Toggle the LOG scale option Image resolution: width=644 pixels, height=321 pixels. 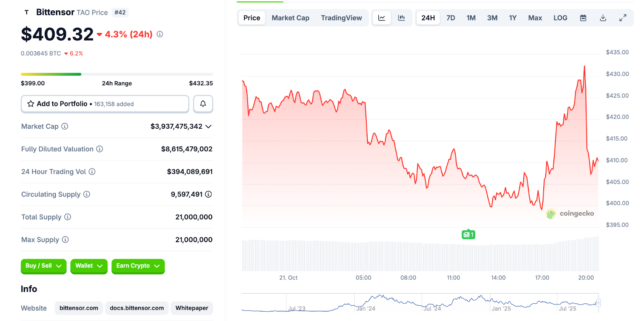pos(560,18)
